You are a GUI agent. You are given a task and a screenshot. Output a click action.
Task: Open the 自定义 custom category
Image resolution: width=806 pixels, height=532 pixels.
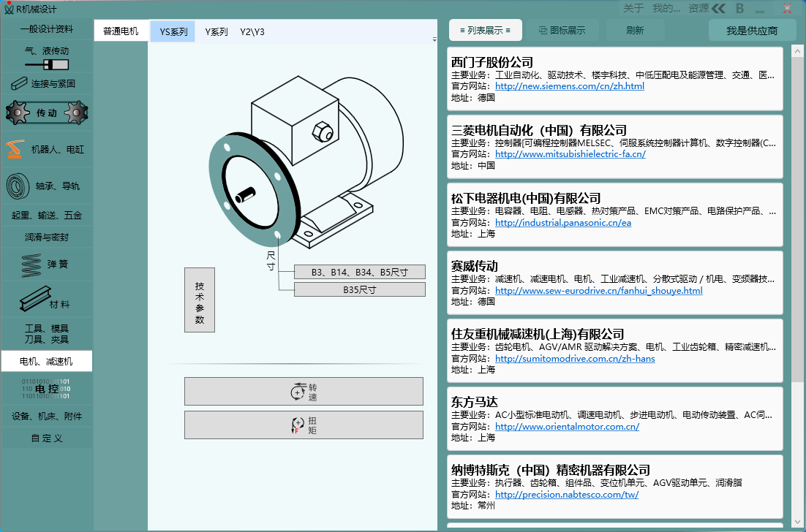[47, 438]
